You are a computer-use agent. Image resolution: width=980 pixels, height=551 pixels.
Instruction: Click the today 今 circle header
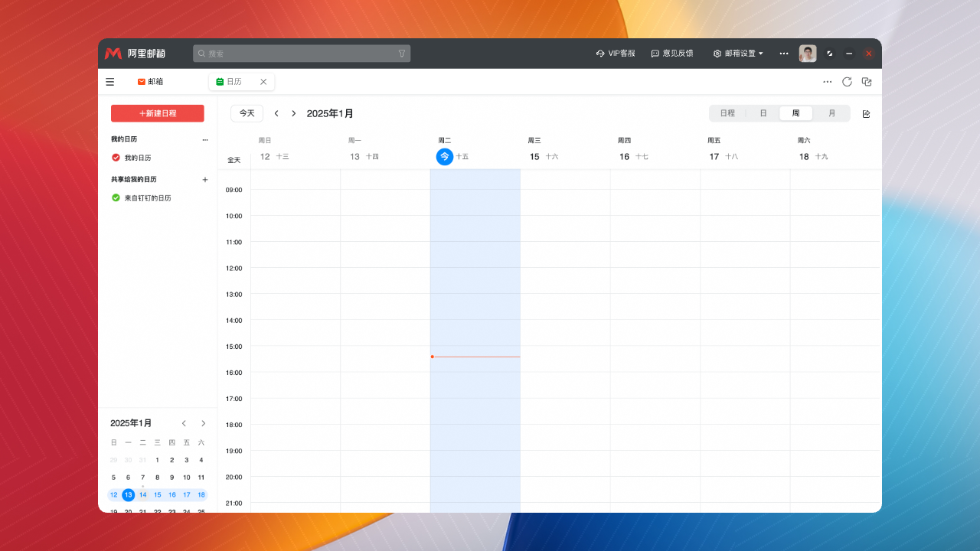(445, 156)
